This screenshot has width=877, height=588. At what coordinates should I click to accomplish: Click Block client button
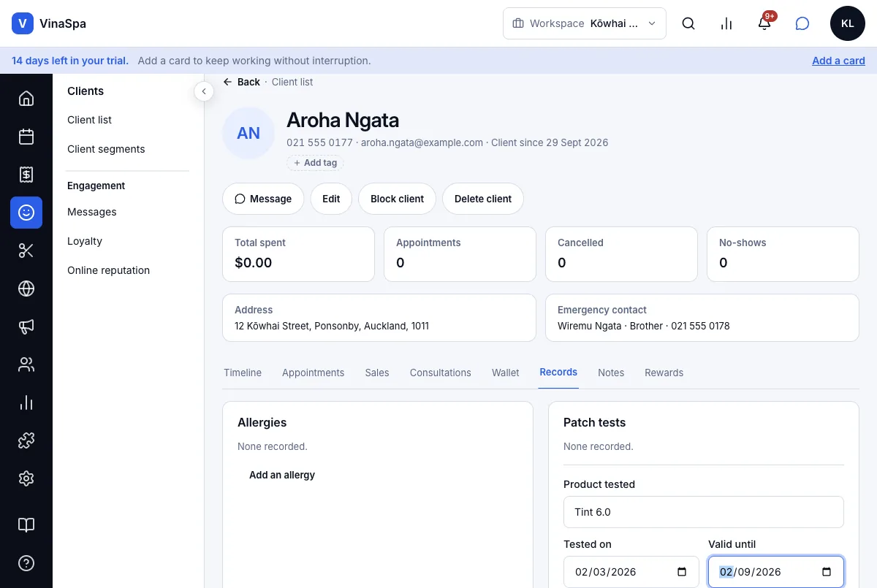398,199
